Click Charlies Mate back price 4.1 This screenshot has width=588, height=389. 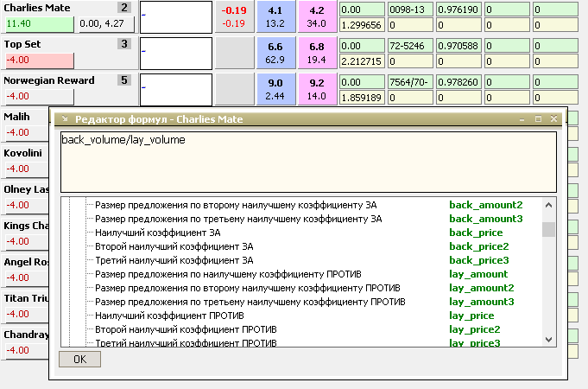[x=275, y=17]
